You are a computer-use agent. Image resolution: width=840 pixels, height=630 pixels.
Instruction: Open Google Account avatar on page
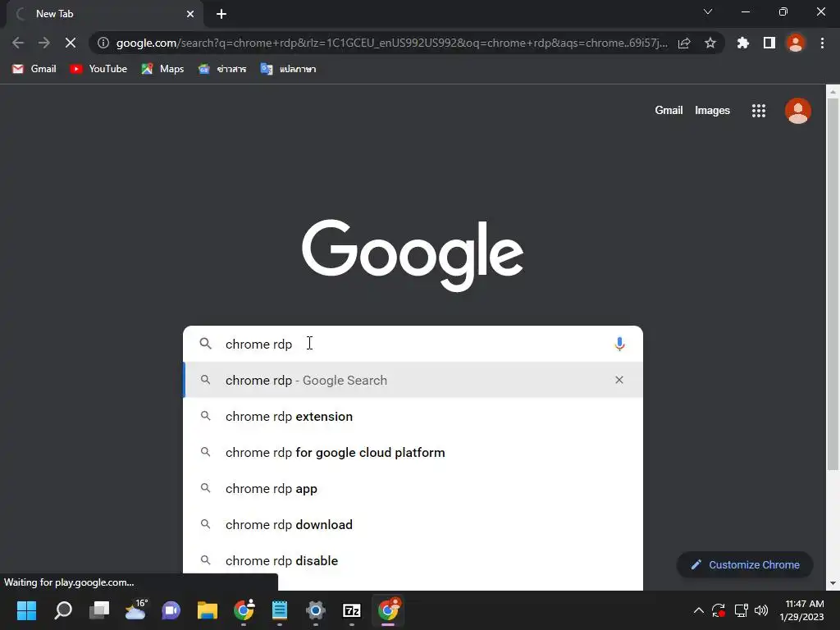[797, 111]
